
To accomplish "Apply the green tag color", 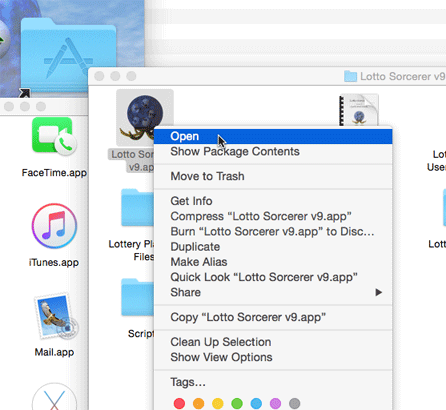I will click(237, 403).
